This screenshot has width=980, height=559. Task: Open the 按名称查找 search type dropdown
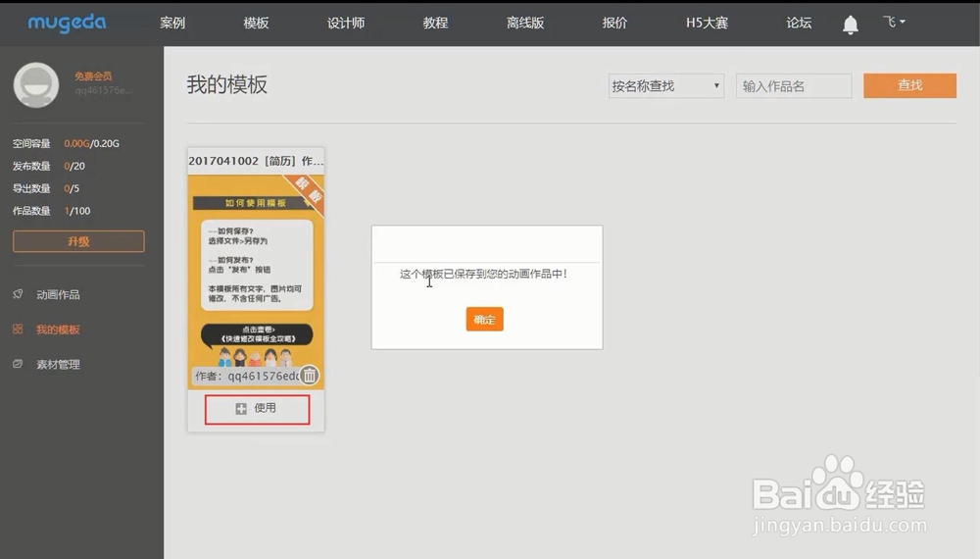(666, 85)
